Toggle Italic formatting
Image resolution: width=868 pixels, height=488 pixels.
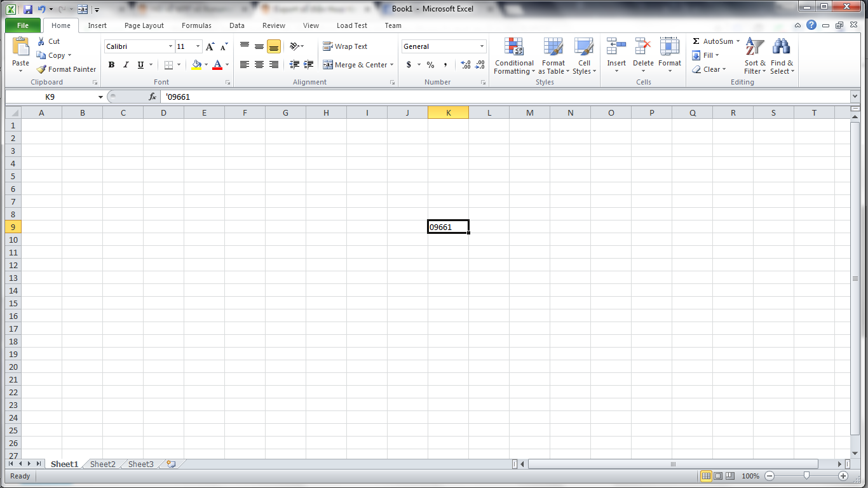point(126,65)
